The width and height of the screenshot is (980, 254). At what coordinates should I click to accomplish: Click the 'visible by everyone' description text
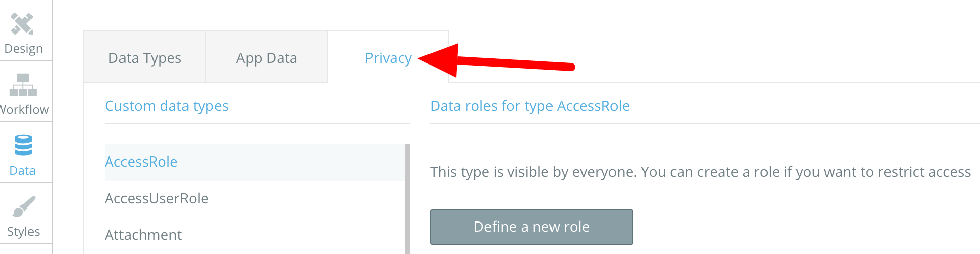tap(700, 172)
